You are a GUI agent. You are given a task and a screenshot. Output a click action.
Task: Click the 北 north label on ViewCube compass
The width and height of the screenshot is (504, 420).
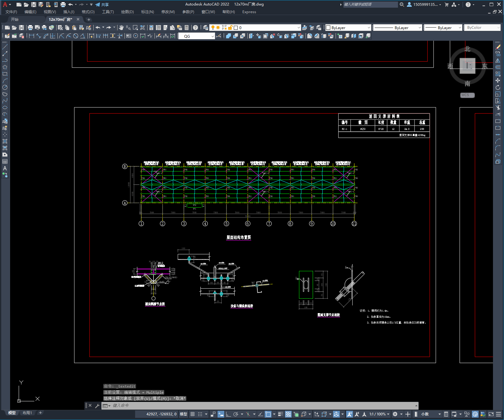point(467,49)
